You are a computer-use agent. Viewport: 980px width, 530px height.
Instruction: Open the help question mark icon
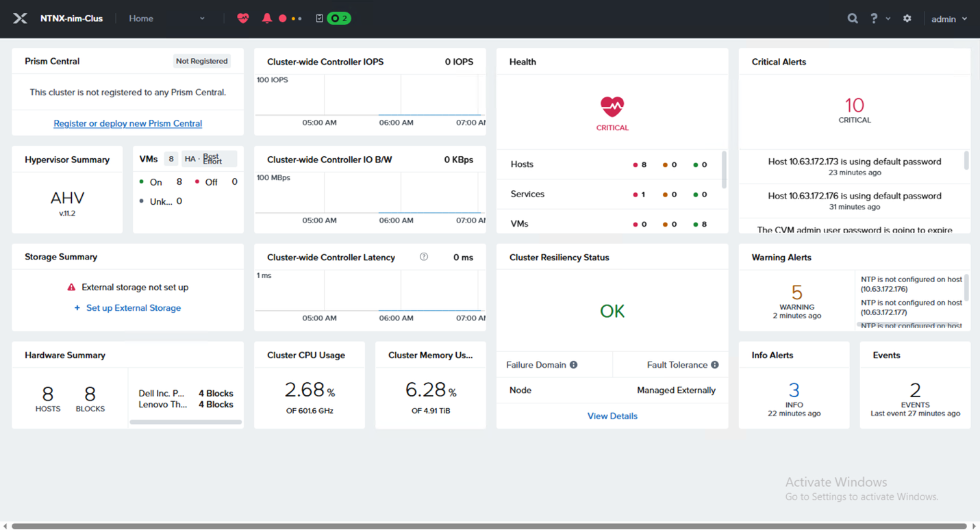(x=874, y=18)
